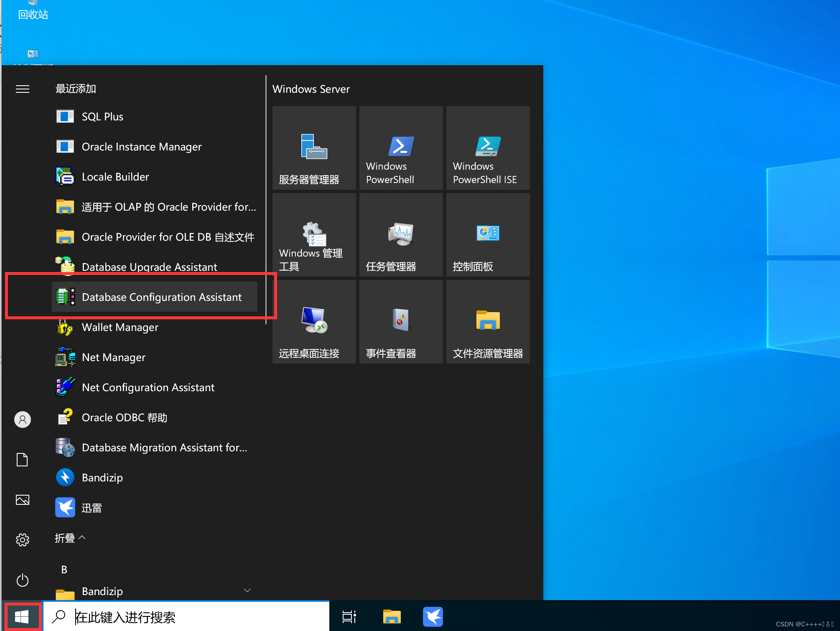
Task: Open the 任务管理器 tile
Action: 401,235
